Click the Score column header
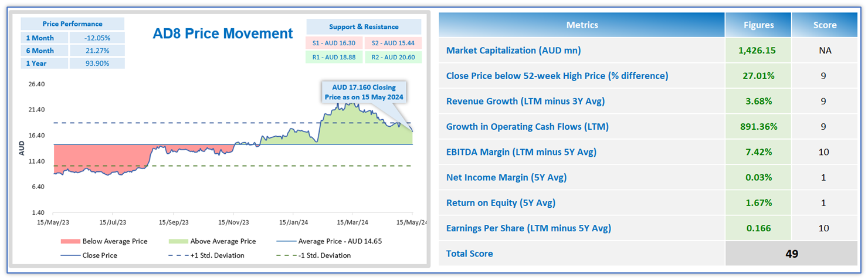The image size is (868, 280). tap(825, 25)
